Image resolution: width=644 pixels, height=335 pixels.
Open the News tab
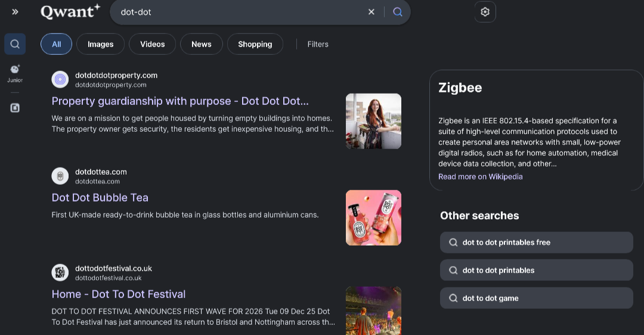click(201, 44)
